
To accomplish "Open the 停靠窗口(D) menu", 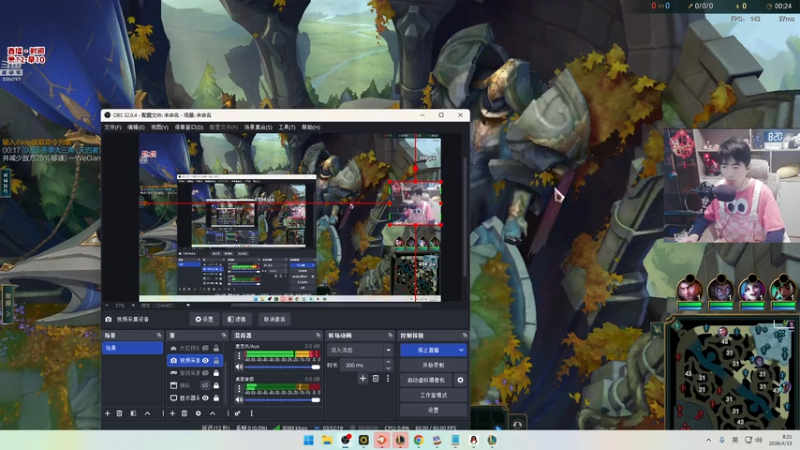I will point(189,127).
